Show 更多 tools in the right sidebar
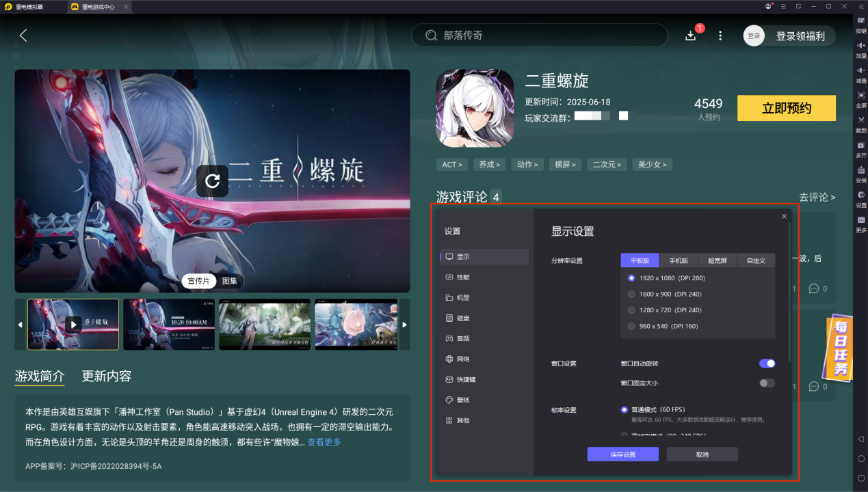Viewport: 868px width, 492px height. pyautogui.click(x=861, y=224)
